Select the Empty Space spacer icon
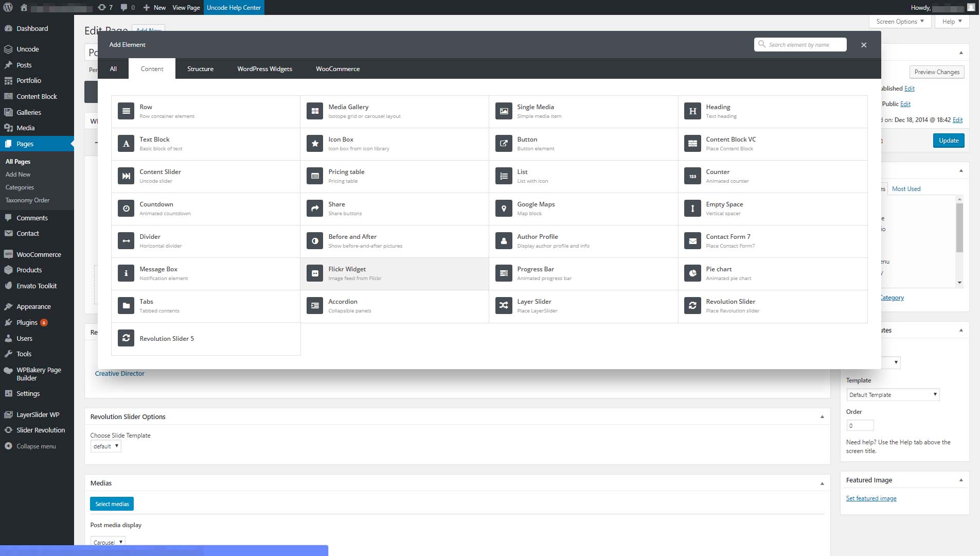Screen dimensions: 980x556 click(692, 208)
